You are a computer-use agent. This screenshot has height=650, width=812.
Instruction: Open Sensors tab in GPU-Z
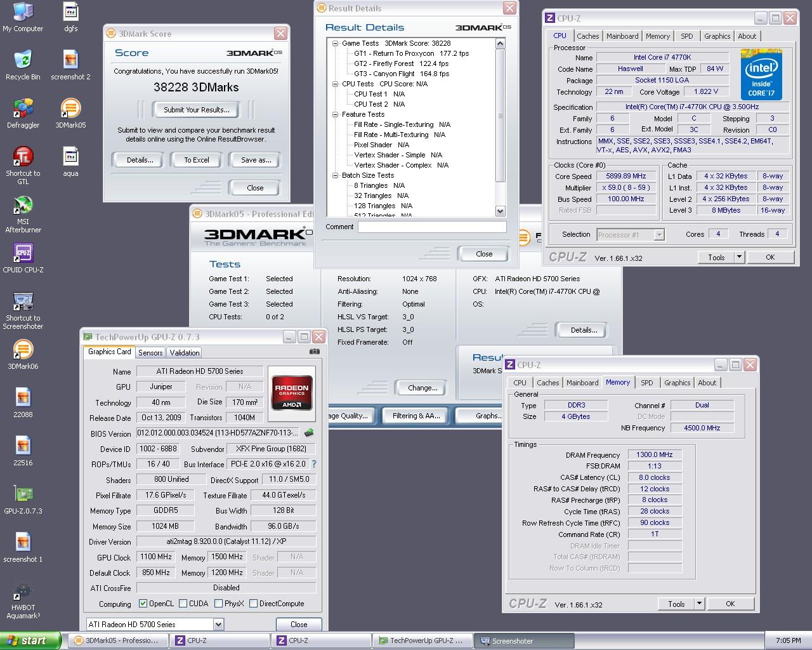pos(150,353)
